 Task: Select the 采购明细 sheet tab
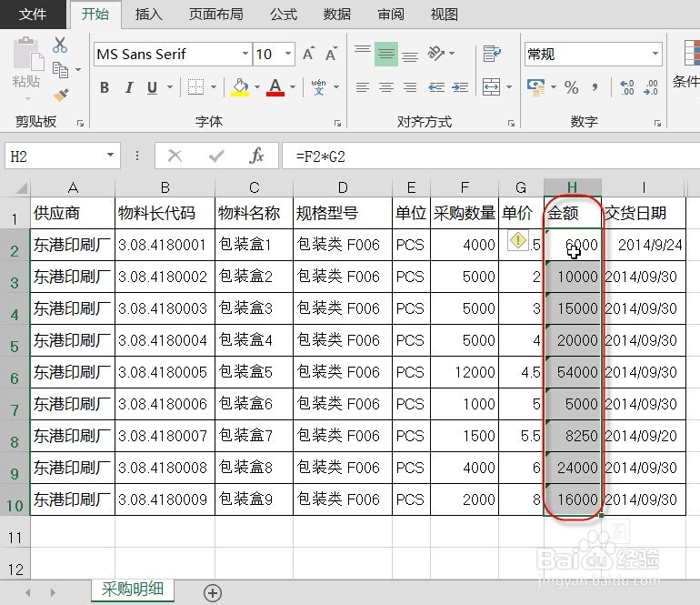[133, 590]
